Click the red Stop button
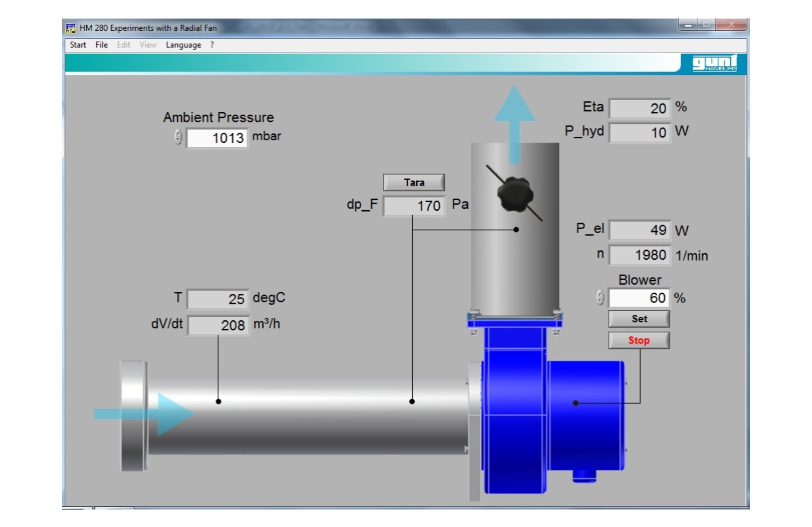 point(639,340)
